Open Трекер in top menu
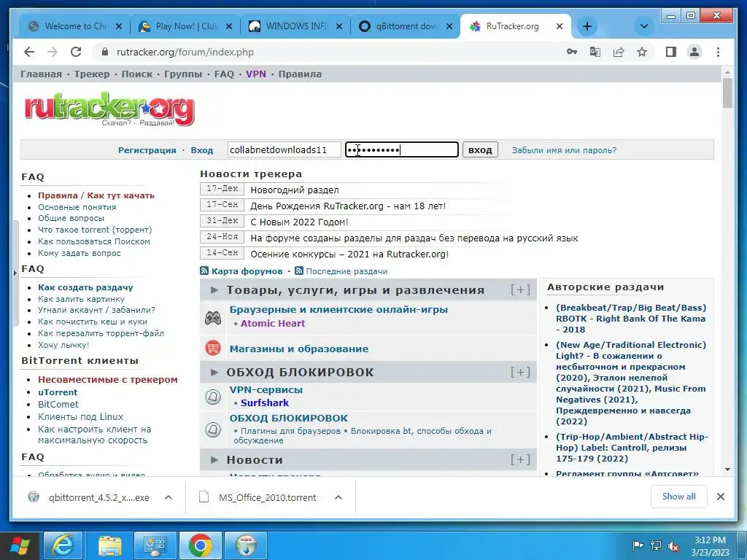This screenshot has height=560, width=747. click(x=91, y=74)
